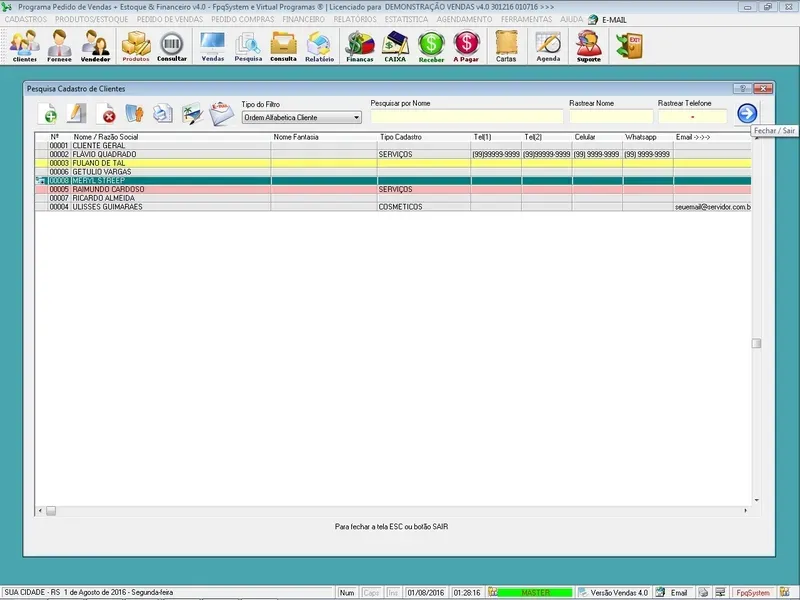
Task: Open the FERRAMENTAS menu
Action: tap(528, 19)
